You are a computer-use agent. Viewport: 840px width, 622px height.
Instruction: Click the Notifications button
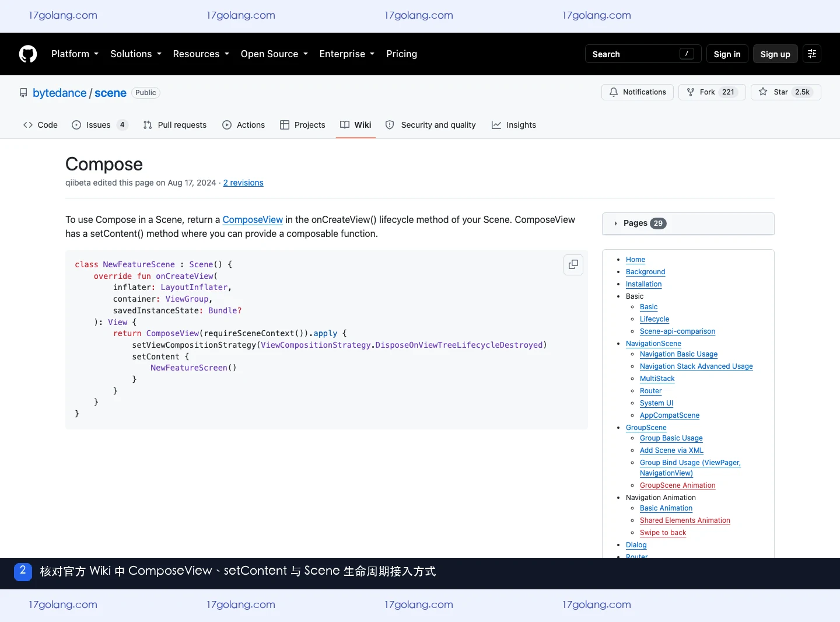click(x=638, y=92)
